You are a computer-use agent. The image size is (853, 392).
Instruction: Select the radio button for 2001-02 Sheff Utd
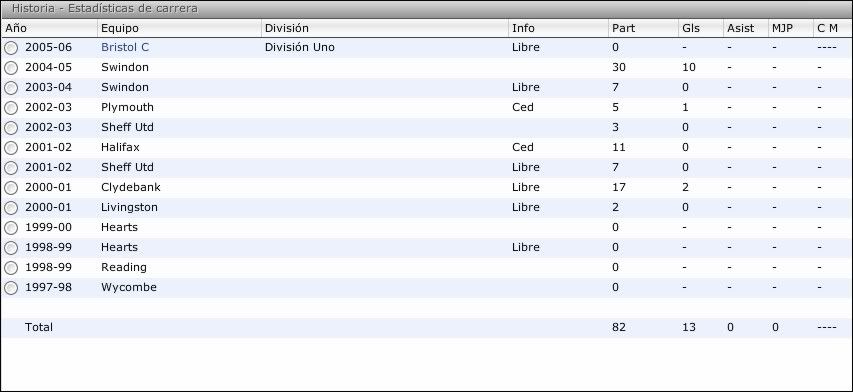point(11,168)
